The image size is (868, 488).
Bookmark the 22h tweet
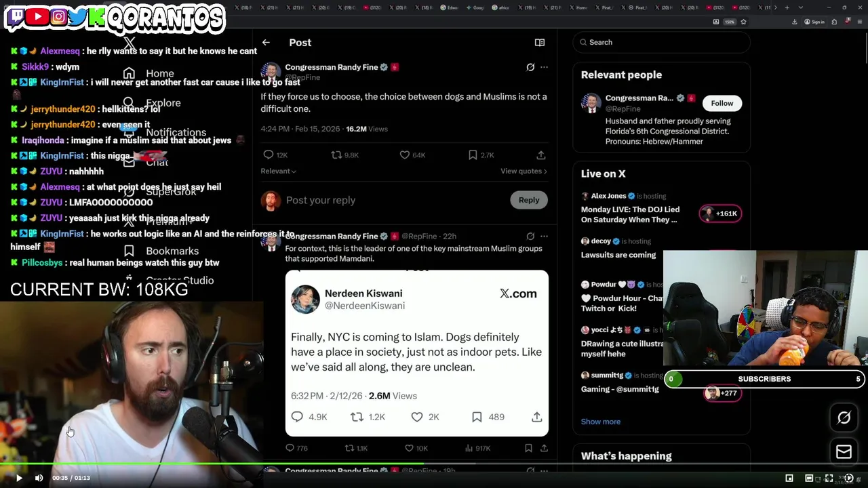tap(528, 448)
